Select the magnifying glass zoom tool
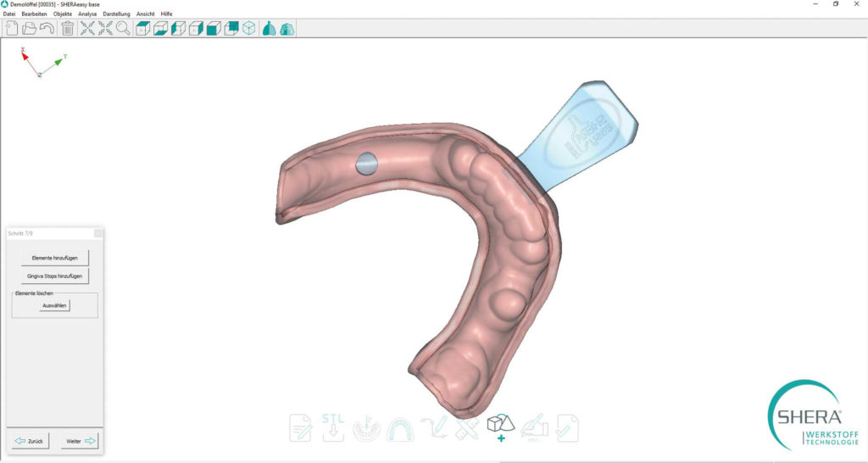 click(123, 28)
